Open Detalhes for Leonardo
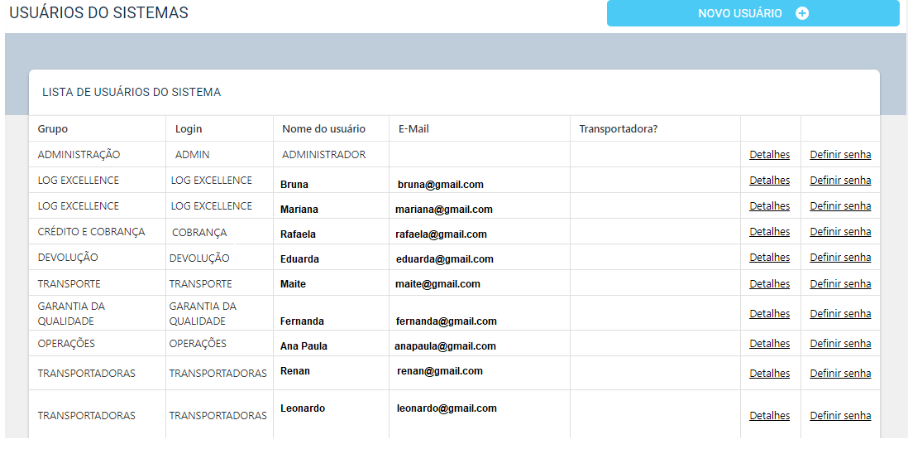Viewport: 910px width, 468px height. [x=770, y=415]
